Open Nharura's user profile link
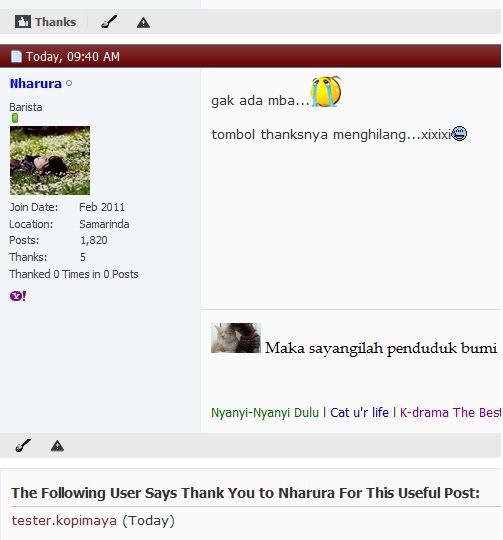 (x=35, y=83)
